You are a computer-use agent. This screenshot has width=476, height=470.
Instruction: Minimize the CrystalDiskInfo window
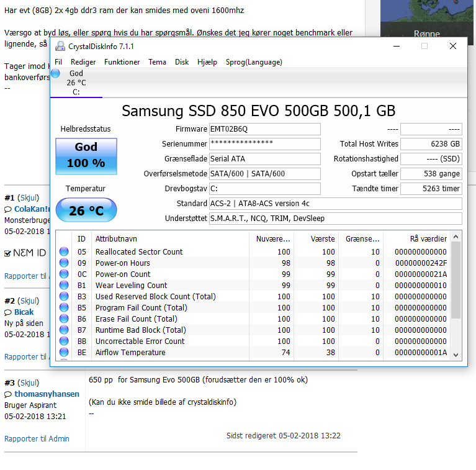(x=397, y=46)
